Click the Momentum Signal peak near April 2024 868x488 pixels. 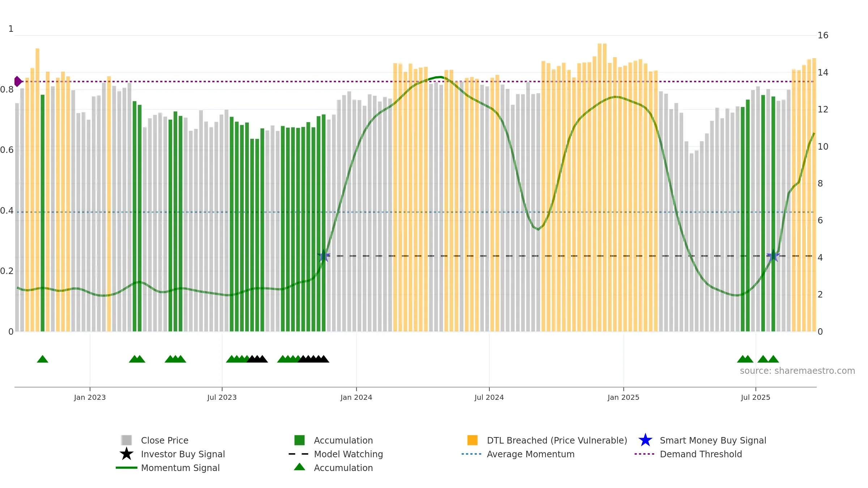coord(439,77)
